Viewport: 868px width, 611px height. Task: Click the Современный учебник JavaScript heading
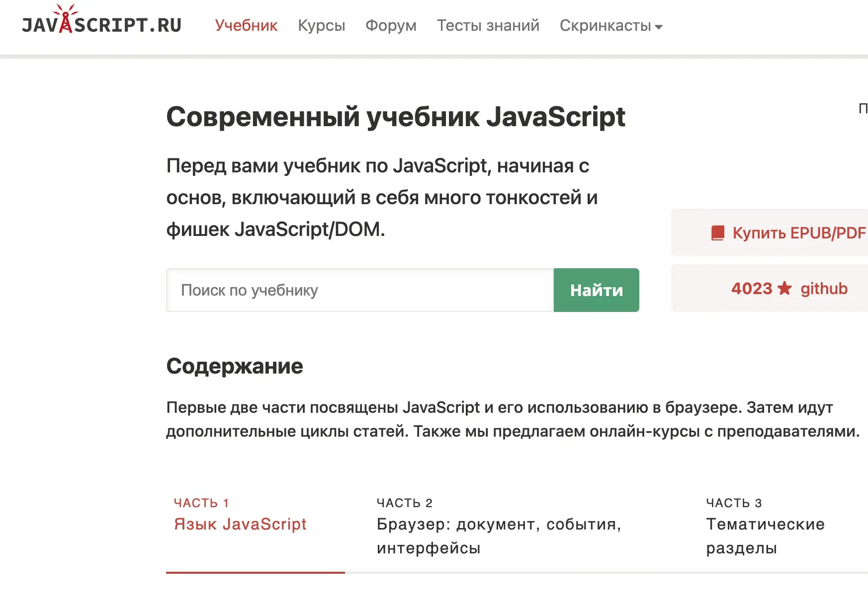pyautogui.click(x=395, y=117)
